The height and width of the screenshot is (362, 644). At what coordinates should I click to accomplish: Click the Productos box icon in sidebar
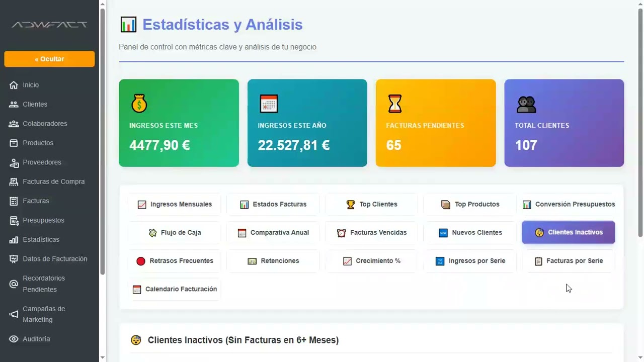(x=14, y=143)
